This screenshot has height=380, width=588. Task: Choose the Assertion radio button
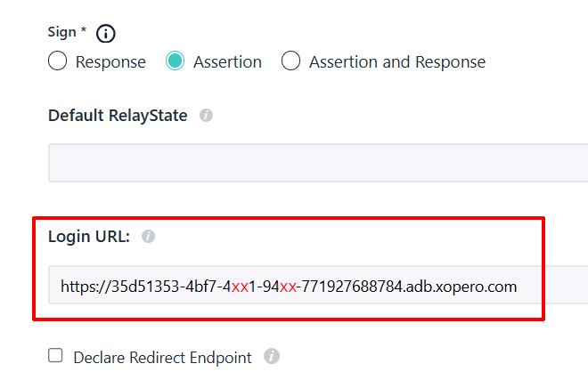coord(176,61)
